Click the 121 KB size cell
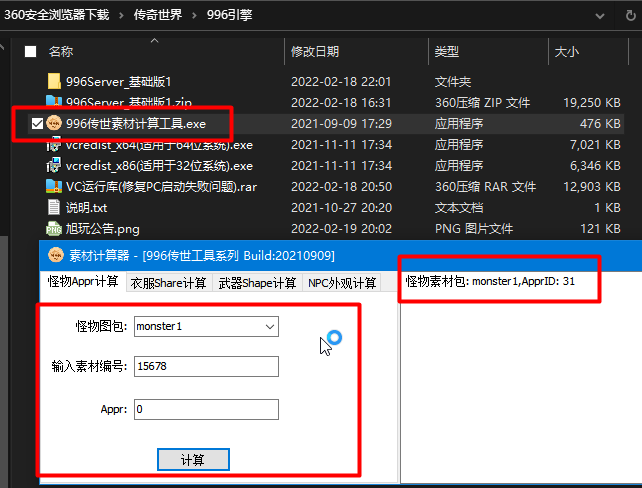The height and width of the screenshot is (488, 642). (600, 228)
